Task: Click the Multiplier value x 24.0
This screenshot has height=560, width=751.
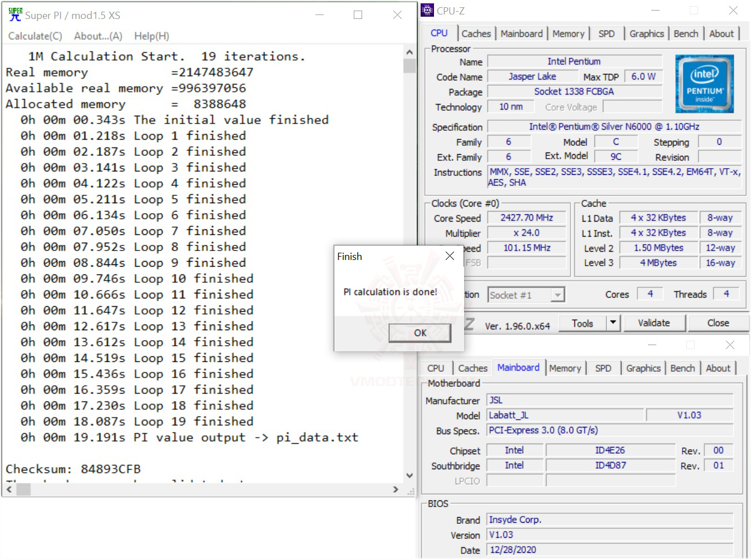Action: [526, 233]
